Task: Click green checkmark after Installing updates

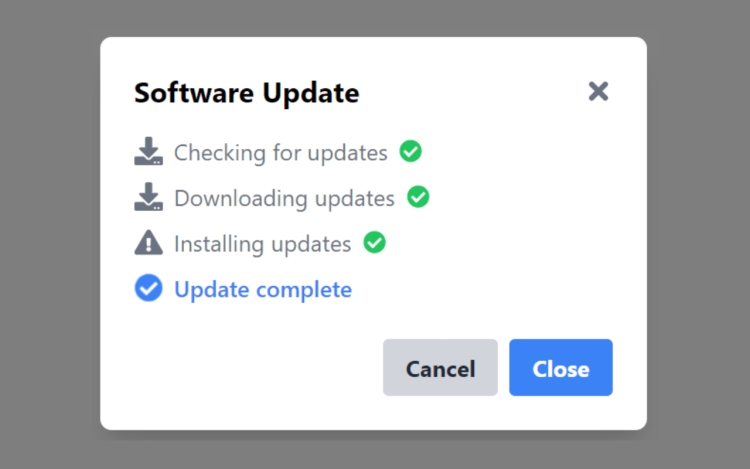Action: [x=375, y=242]
